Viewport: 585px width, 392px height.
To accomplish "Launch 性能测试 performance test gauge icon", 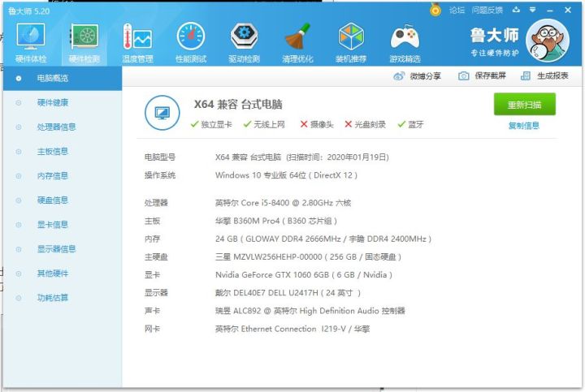I will [x=191, y=37].
